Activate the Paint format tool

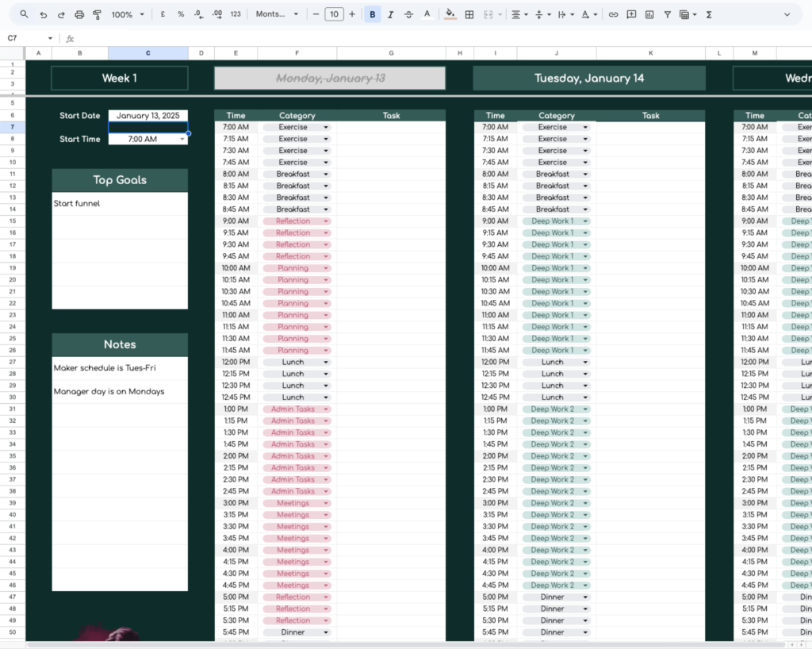tap(98, 13)
